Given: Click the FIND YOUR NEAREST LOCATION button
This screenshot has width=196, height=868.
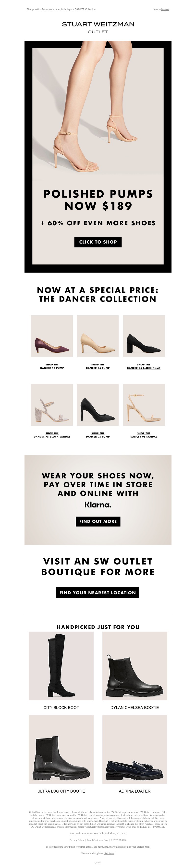Looking at the screenshot, I should coord(98,593).
